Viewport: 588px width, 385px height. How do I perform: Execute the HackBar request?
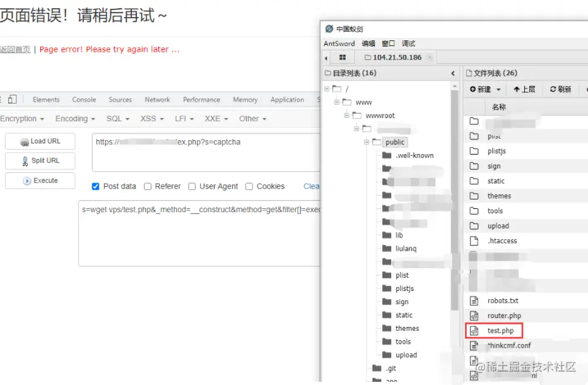(40, 181)
